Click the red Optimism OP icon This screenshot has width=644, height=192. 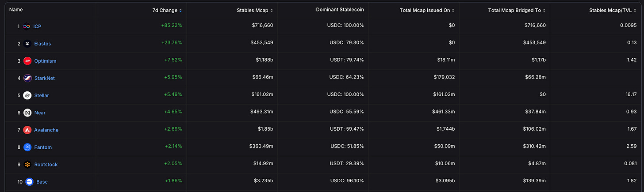click(x=27, y=61)
